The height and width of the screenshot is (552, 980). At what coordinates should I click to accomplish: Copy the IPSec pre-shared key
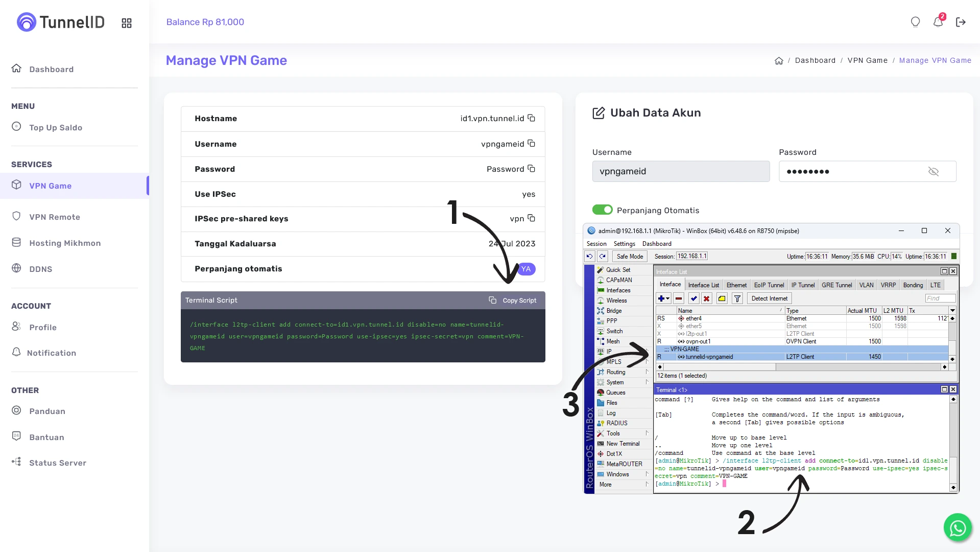tap(531, 218)
